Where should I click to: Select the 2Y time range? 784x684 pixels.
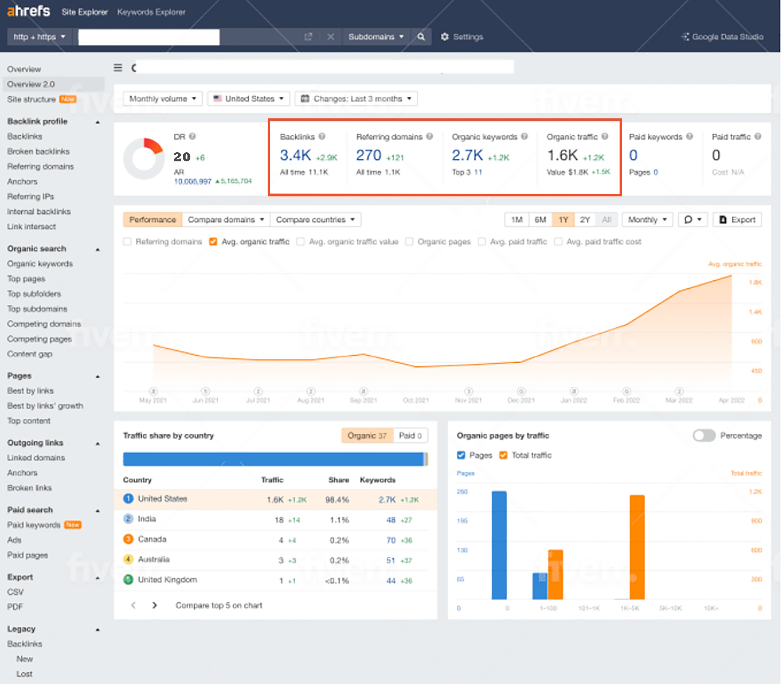pyautogui.click(x=585, y=219)
